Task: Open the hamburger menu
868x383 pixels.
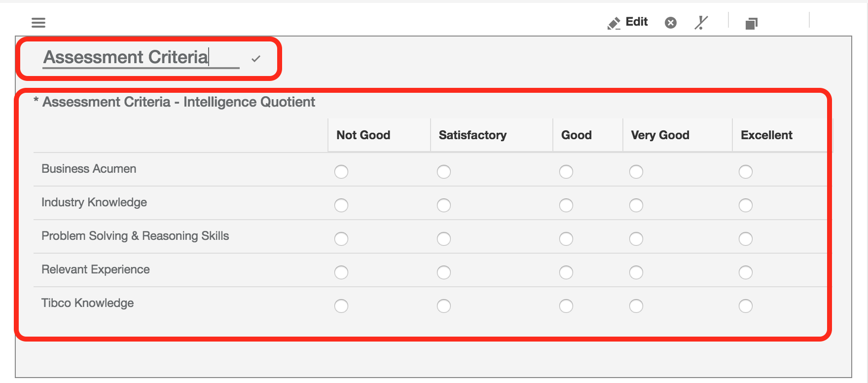Action: click(x=38, y=23)
